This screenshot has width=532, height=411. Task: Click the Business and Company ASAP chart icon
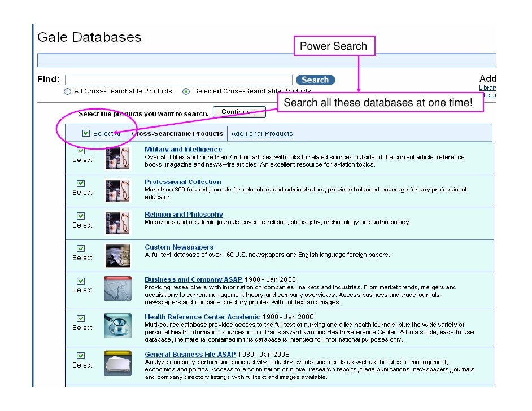117,288
